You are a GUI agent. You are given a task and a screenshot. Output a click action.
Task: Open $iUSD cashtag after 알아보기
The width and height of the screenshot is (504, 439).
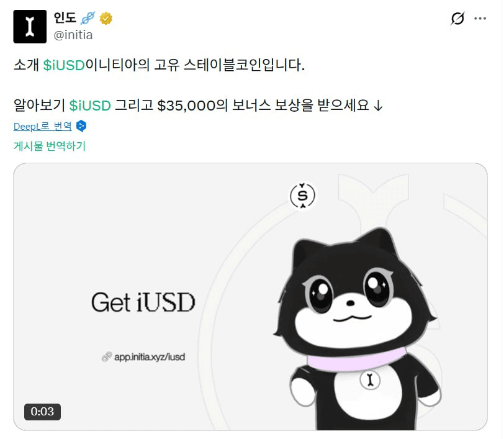pos(91,105)
